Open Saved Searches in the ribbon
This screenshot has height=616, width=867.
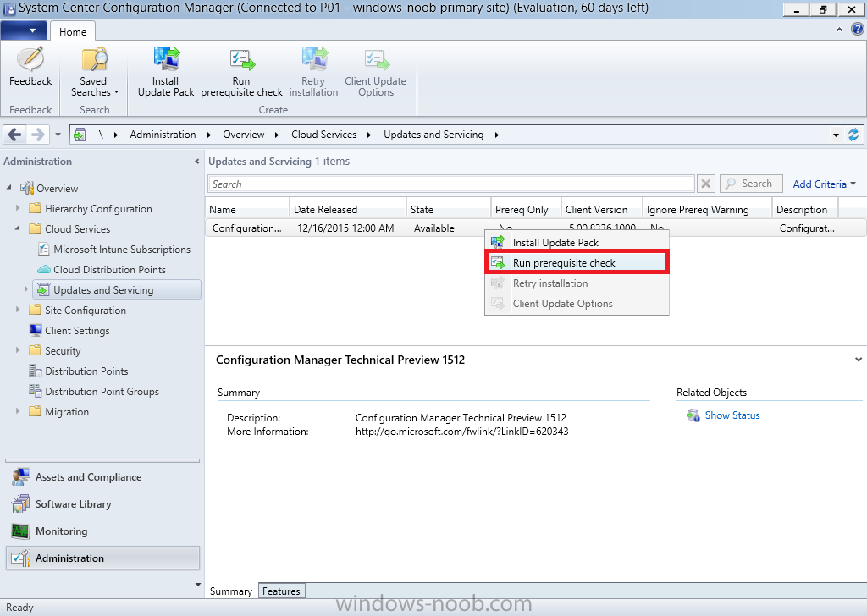click(x=94, y=72)
